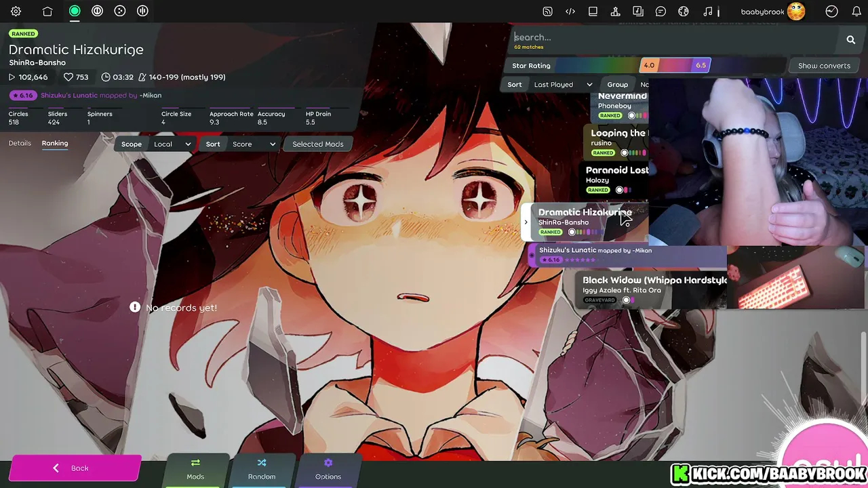Open the Local scope dropdown
This screenshot has height=488, width=868.
172,144
